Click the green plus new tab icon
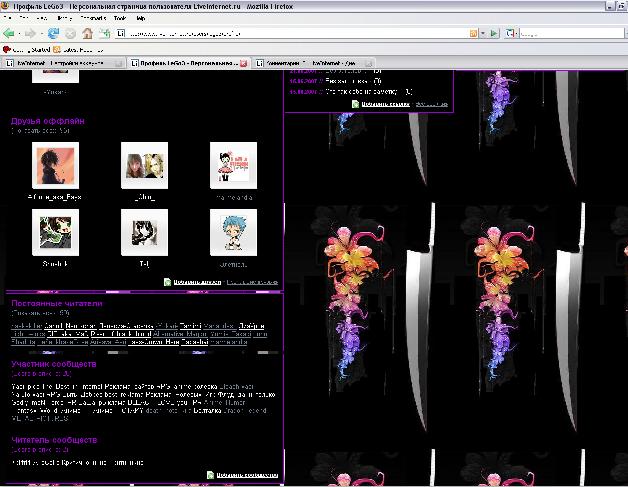 pos(105,33)
